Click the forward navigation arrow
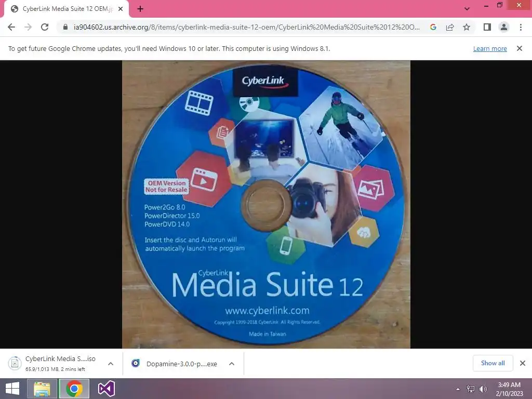Image resolution: width=532 pixels, height=399 pixels. [x=28, y=27]
